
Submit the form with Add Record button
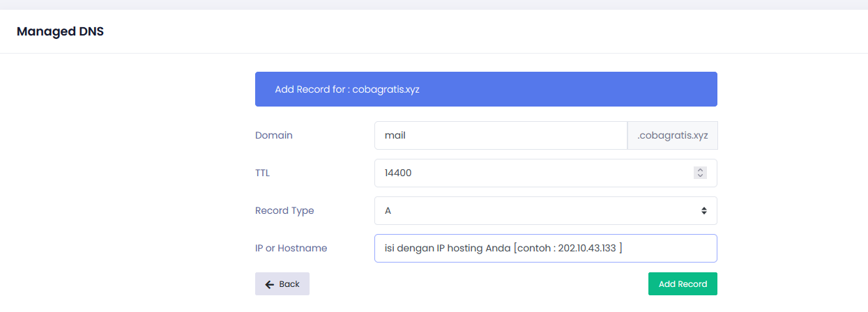[683, 284]
